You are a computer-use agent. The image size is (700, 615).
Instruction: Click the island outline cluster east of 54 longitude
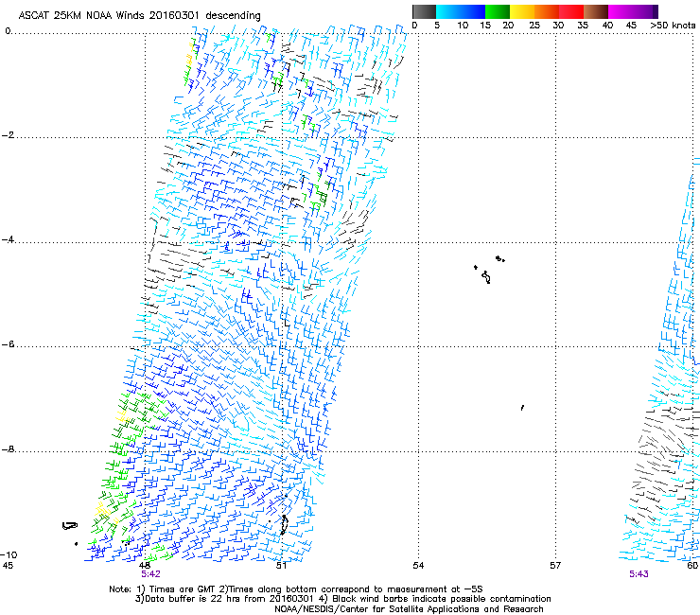pyautogui.click(x=489, y=270)
